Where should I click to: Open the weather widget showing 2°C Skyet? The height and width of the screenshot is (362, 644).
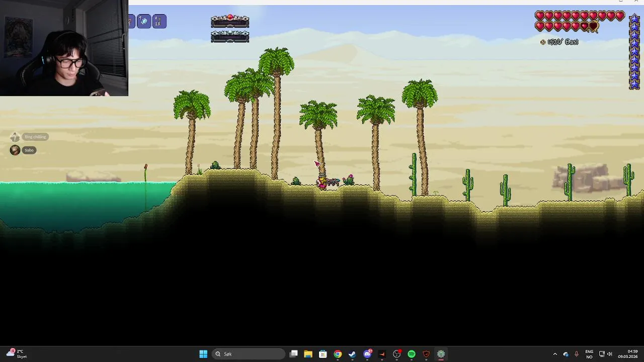[x=16, y=354]
